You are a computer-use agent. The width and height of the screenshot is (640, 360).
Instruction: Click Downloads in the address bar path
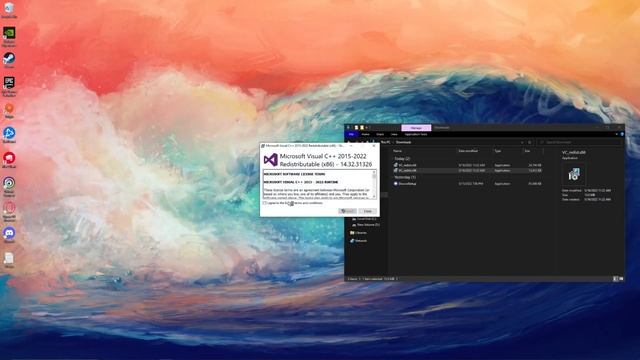click(x=403, y=142)
